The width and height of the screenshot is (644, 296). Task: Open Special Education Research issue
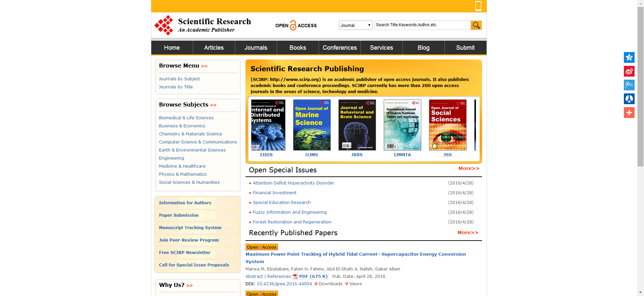(282, 203)
